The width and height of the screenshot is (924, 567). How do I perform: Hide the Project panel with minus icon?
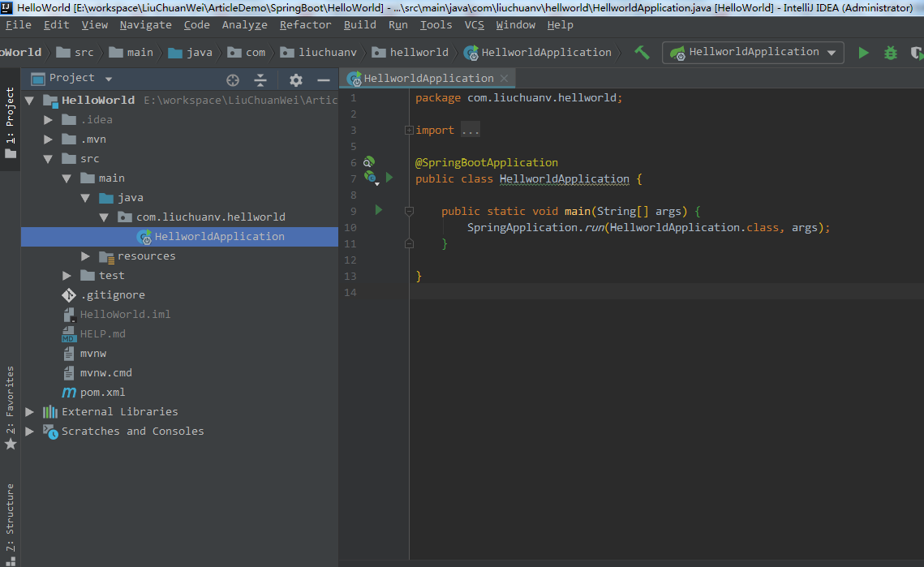[x=323, y=79]
